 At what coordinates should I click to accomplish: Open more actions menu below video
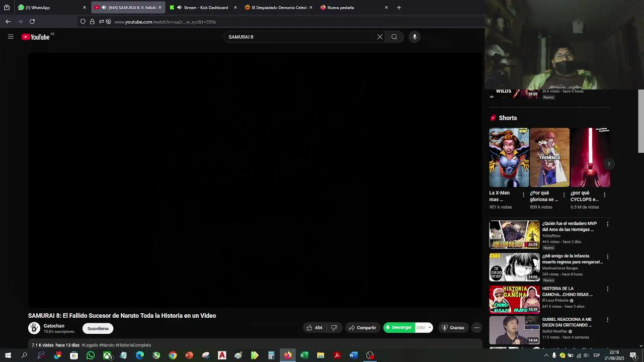(x=476, y=328)
